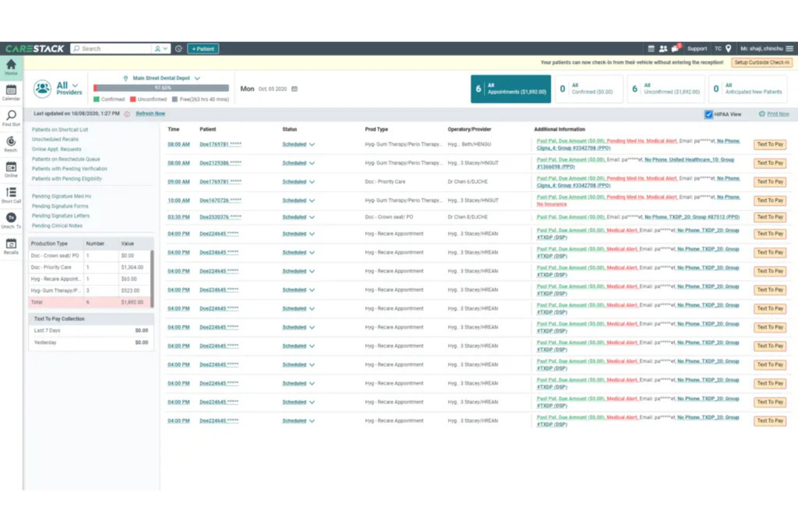Open Patients with Pending Verification

coord(69,169)
